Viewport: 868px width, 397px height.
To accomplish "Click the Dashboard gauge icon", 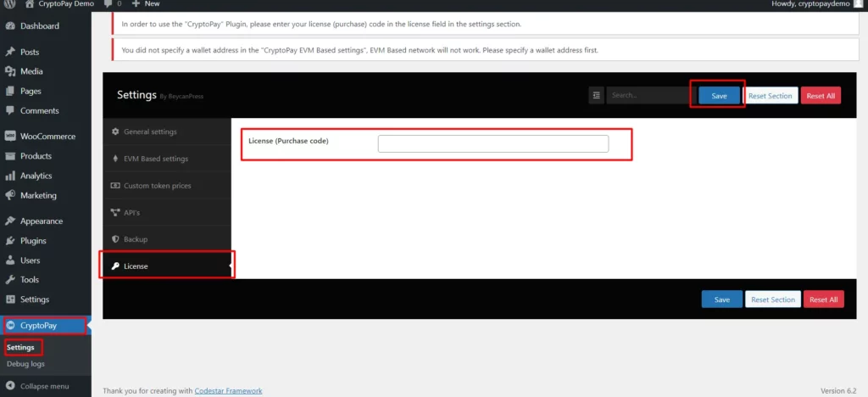I will pyautogui.click(x=10, y=26).
